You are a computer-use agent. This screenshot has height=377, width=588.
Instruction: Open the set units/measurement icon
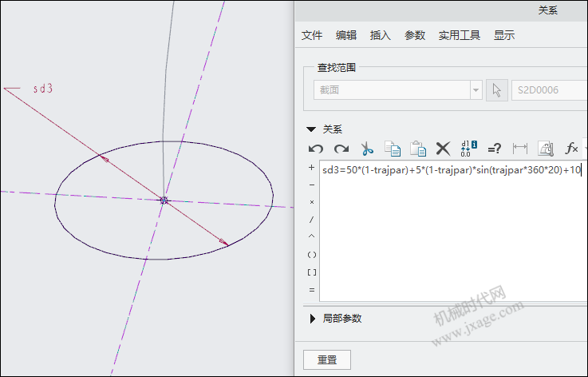click(546, 149)
